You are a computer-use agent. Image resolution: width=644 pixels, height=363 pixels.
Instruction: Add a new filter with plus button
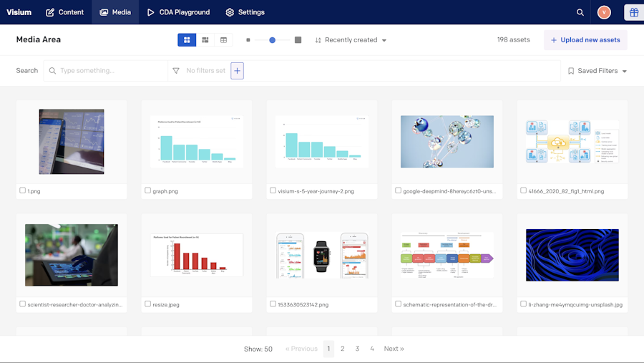pyautogui.click(x=237, y=71)
